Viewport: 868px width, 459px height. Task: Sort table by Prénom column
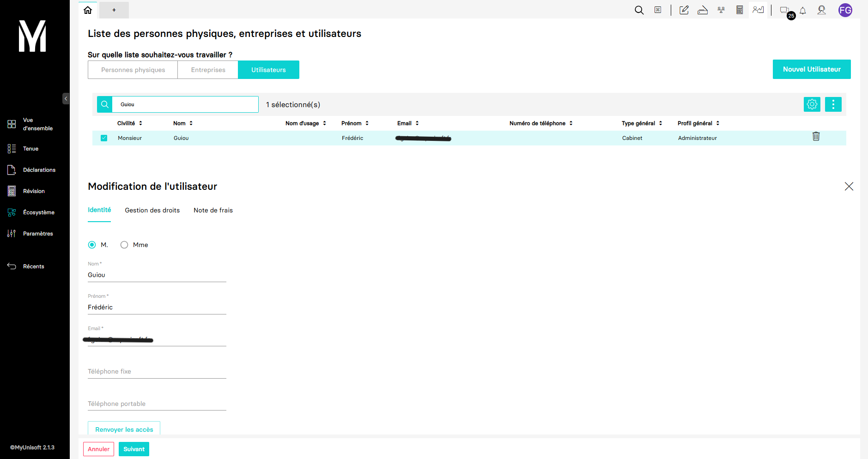pyautogui.click(x=355, y=123)
